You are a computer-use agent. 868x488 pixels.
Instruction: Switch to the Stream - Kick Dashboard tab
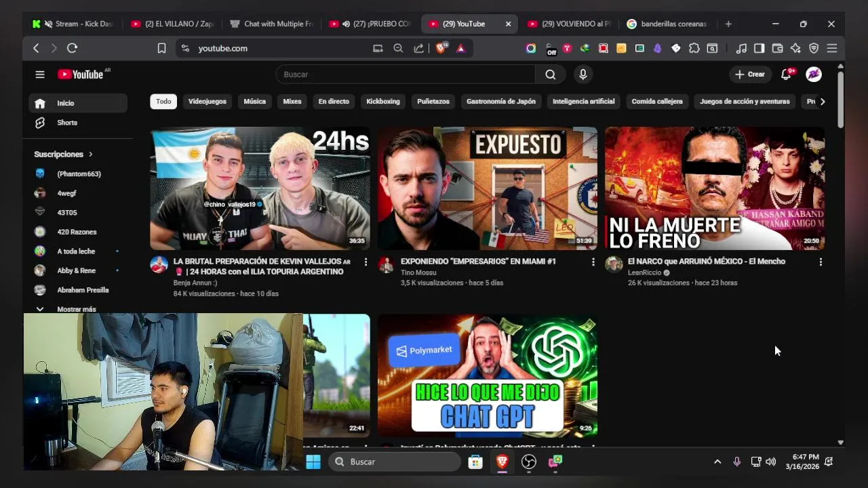[73, 24]
